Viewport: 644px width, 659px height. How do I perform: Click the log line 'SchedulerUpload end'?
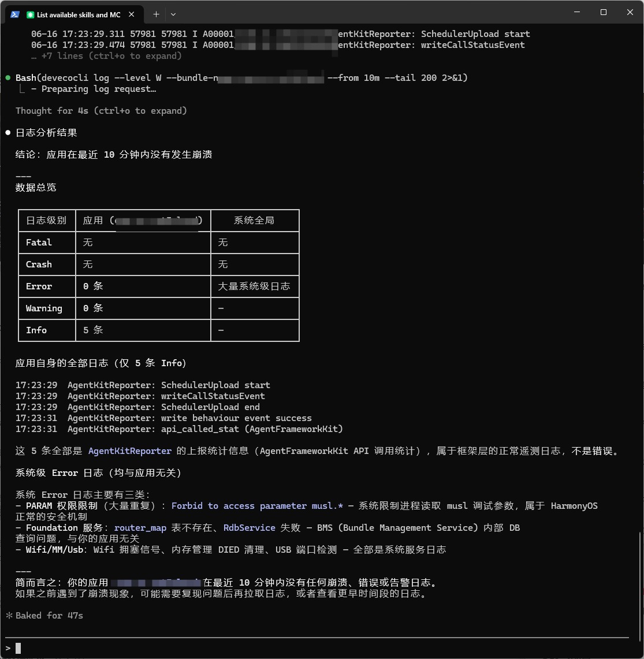click(138, 407)
